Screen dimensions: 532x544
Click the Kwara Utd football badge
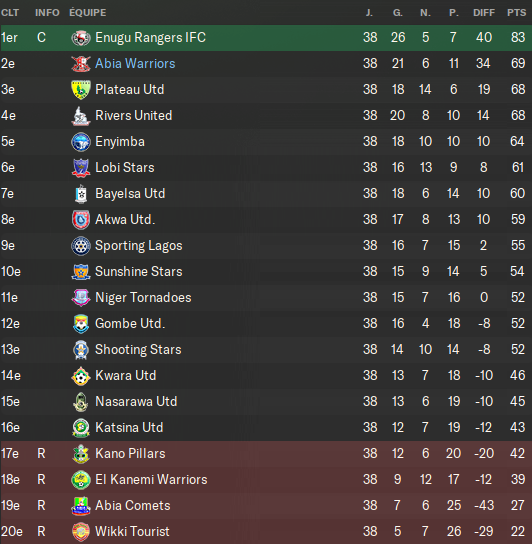click(x=81, y=376)
